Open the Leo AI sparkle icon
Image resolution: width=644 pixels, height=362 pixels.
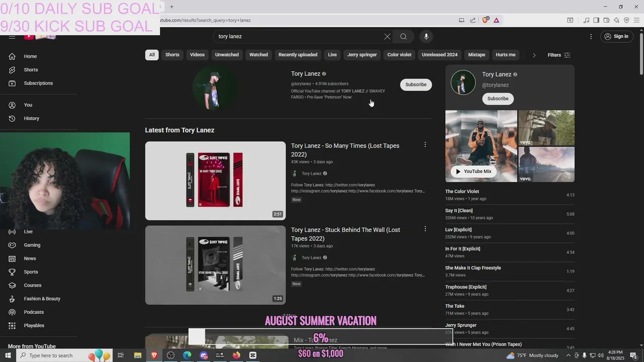pos(616,20)
